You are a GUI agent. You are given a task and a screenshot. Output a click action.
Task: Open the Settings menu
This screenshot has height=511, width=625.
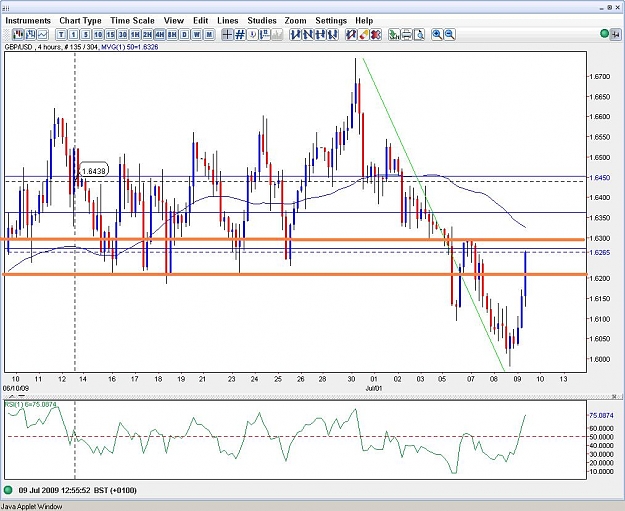click(x=331, y=20)
